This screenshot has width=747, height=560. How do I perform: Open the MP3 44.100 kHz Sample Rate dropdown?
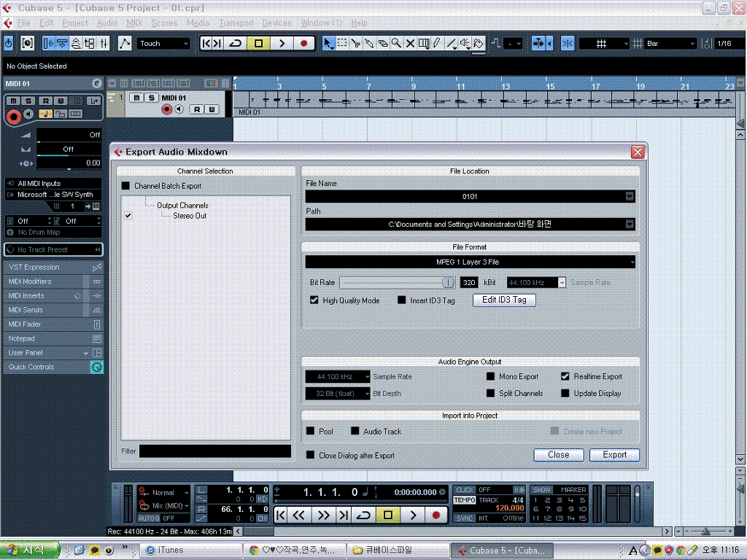pos(536,282)
